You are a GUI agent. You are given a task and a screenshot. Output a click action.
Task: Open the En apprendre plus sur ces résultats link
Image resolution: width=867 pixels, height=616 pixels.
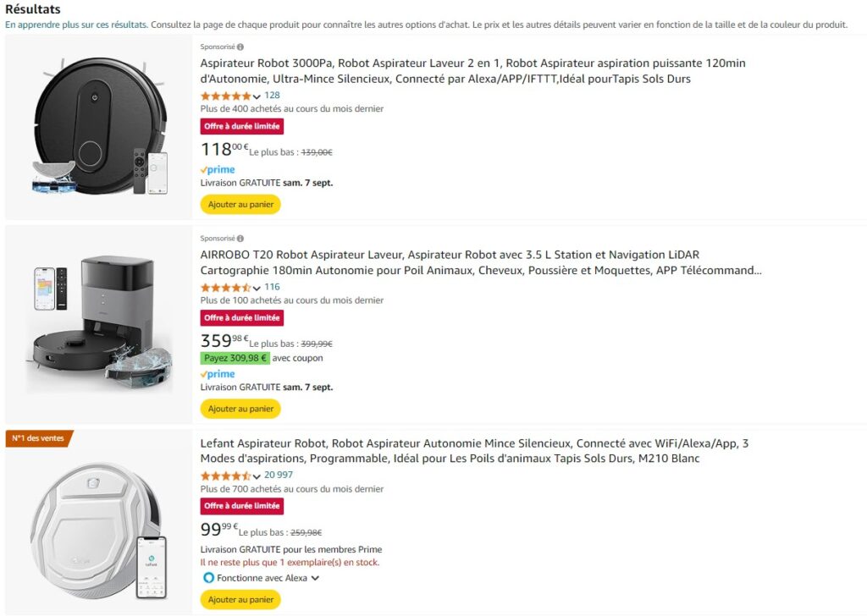tap(76, 25)
